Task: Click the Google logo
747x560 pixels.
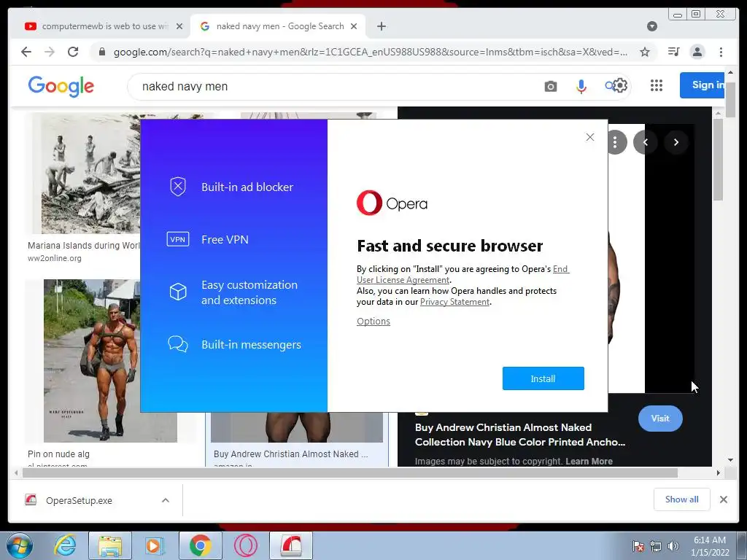Action: [x=61, y=86]
